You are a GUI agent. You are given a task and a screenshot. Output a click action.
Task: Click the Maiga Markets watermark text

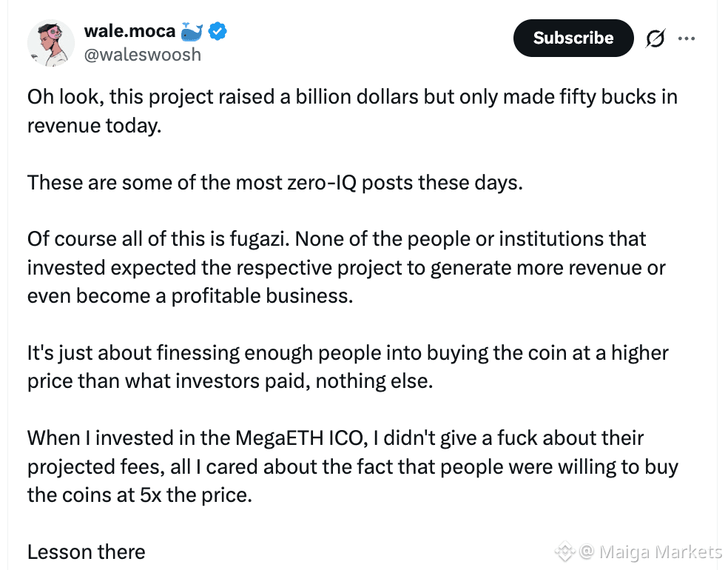(x=660, y=552)
